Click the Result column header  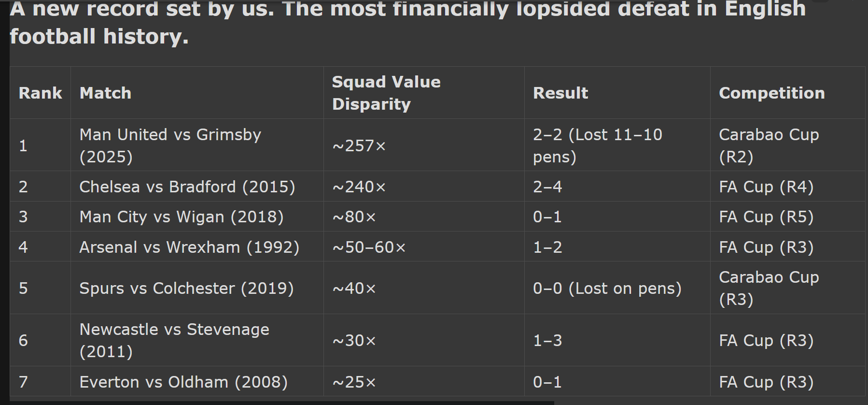[x=560, y=93]
